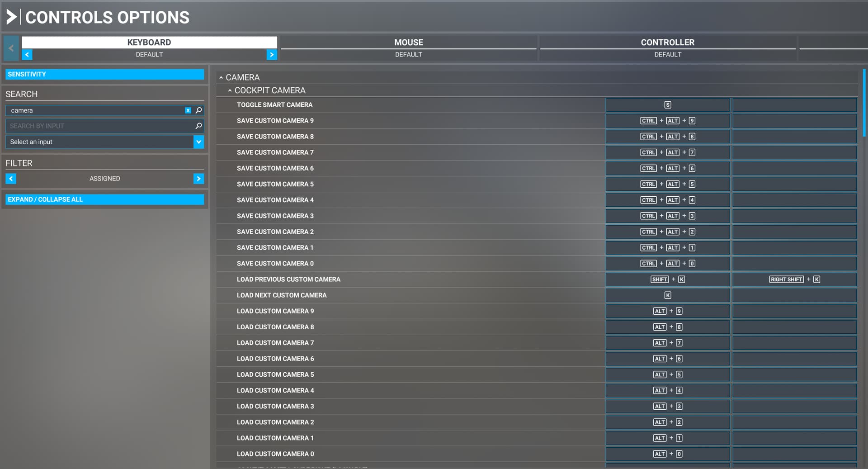Screen dimensions: 868x469
Task: Switch to the MOUSE tab
Action: 408,42
